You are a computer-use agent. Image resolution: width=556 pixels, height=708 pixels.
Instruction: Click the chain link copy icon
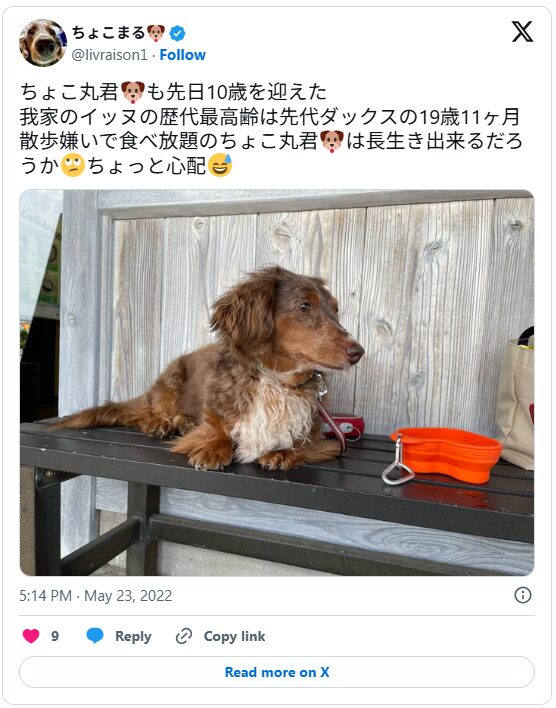pos(184,636)
